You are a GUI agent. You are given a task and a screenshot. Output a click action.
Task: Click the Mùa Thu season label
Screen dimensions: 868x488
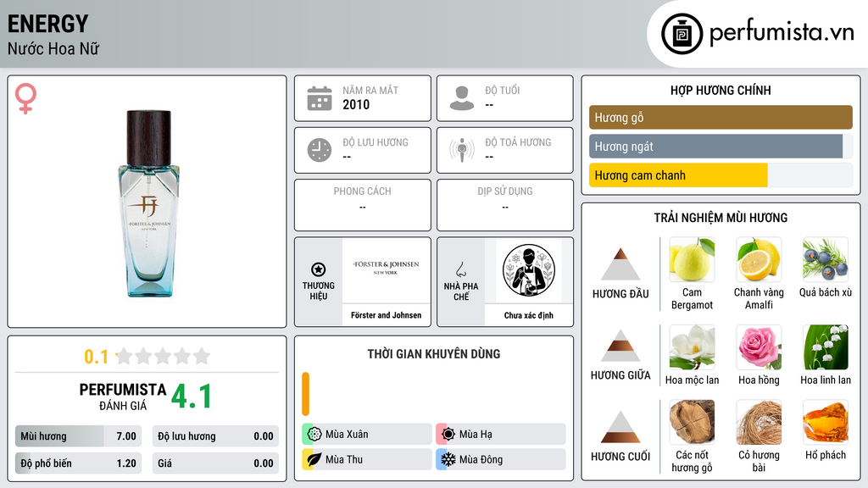coord(344,459)
